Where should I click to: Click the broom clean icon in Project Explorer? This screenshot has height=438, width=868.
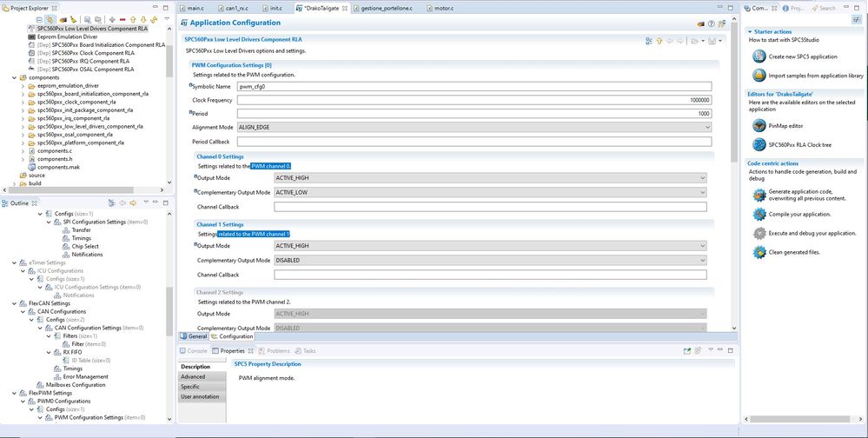coord(73,19)
